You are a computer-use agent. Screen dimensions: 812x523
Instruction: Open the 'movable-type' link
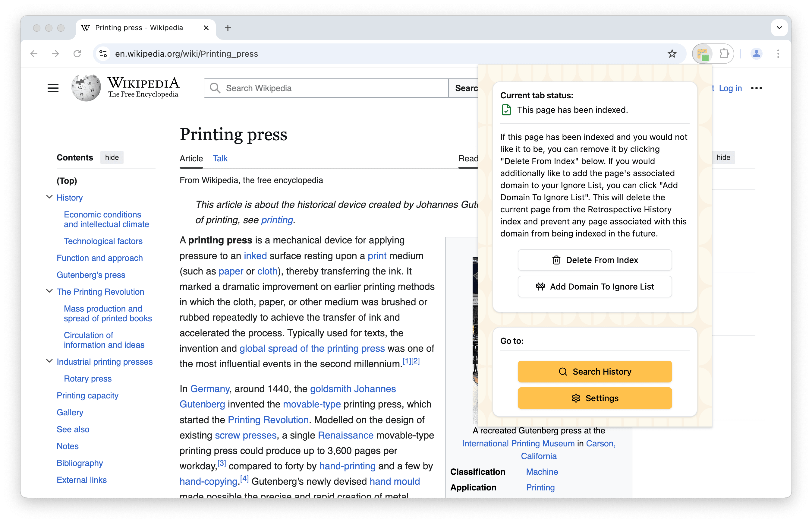click(312, 404)
